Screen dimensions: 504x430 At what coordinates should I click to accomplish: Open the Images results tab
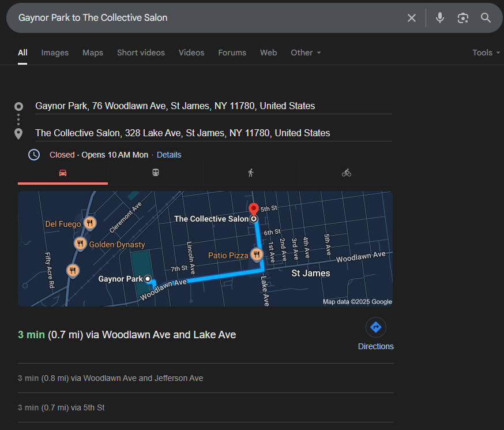point(55,53)
